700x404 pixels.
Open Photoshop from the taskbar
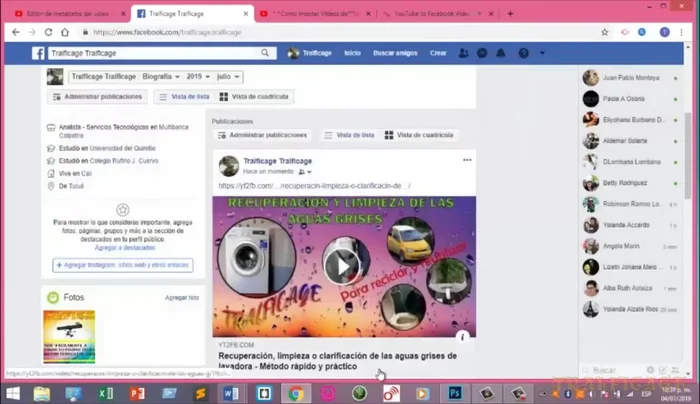[455, 394]
